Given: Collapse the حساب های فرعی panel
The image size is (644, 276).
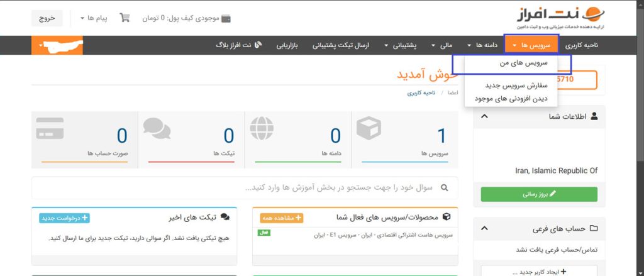Looking at the screenshot, I should point(484,228).
